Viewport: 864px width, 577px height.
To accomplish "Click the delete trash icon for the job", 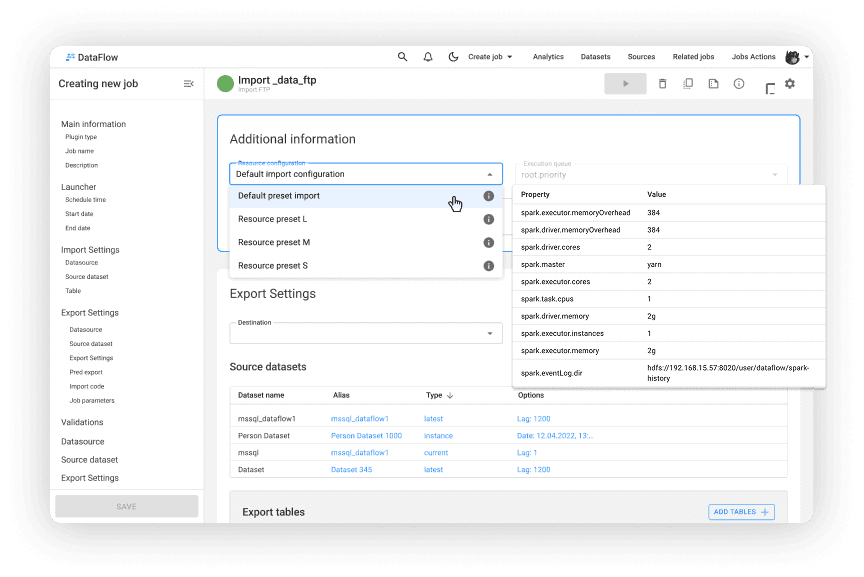I will (x=662, y=84).
